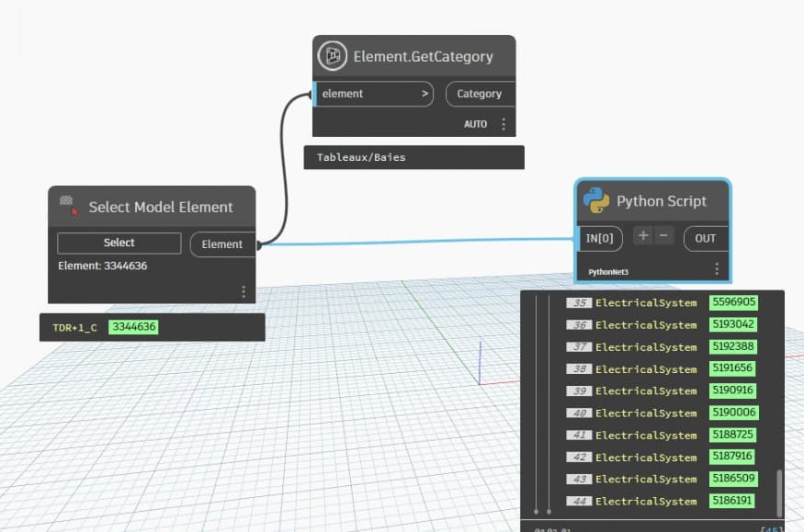Click the list index 39 label
This screenshot has width=804, height=532.
(579, 391)
